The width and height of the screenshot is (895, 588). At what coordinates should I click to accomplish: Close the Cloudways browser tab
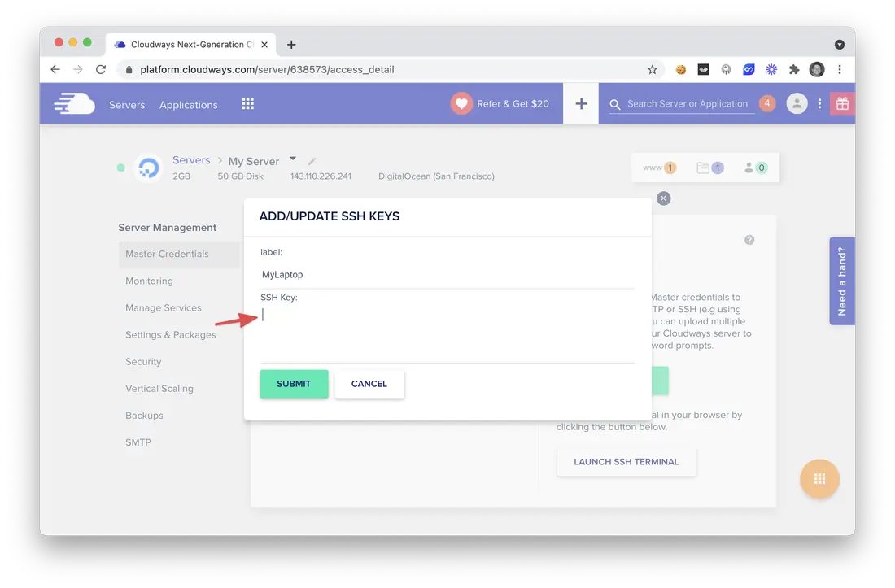pyautogui.click(x=264, y=45)
